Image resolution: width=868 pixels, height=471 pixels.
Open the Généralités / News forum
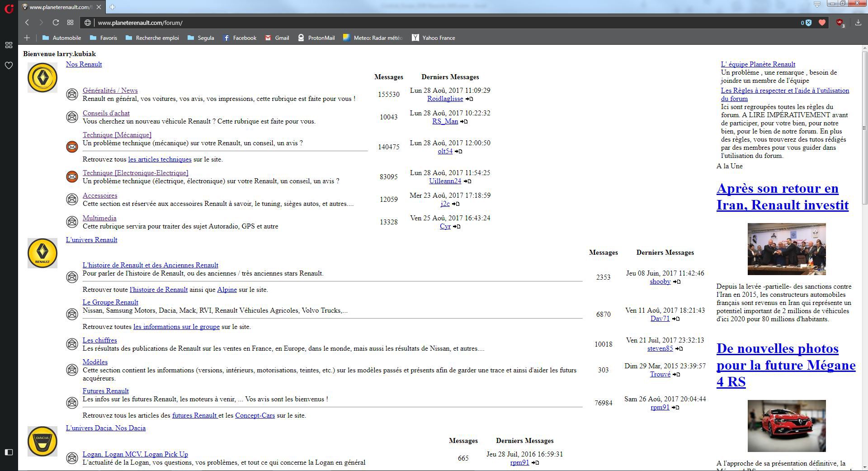point(110,90)
